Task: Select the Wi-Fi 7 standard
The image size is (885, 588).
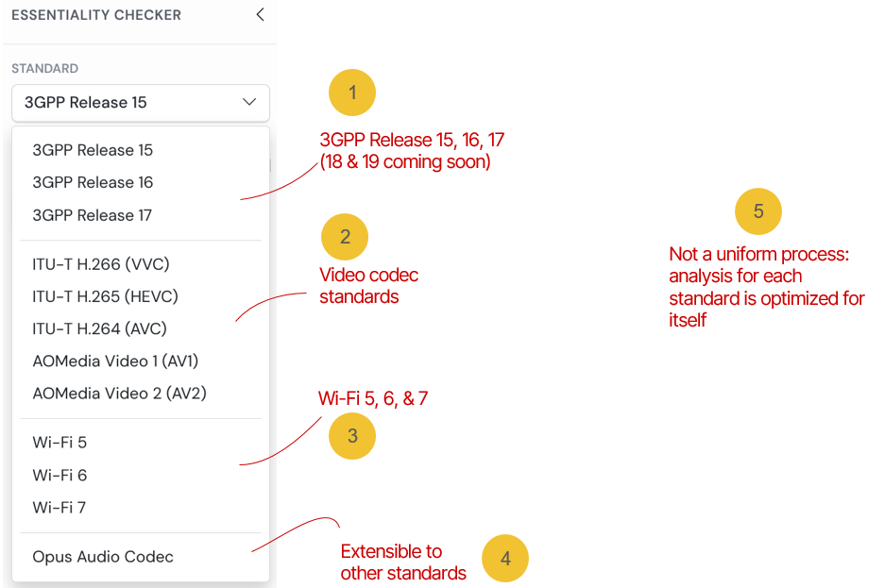Action: click(x=141, y=508)
